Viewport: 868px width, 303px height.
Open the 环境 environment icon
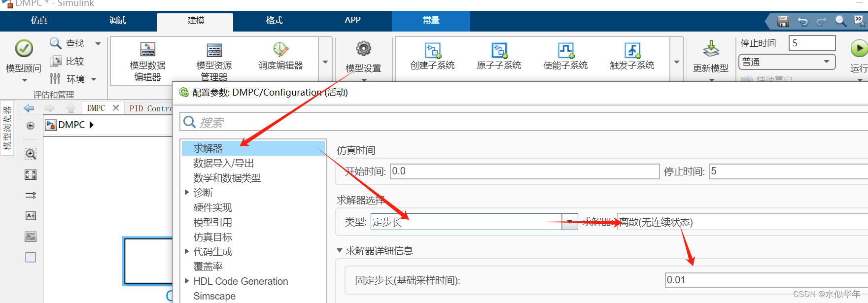tap(55, 79)
